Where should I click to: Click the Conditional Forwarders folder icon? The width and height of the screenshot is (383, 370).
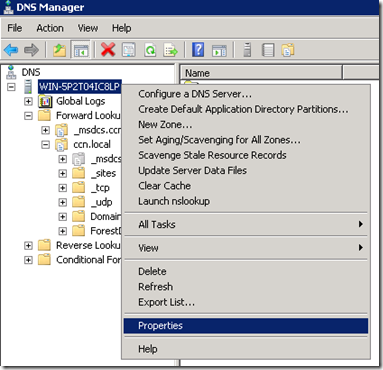(x=44, y=259)
